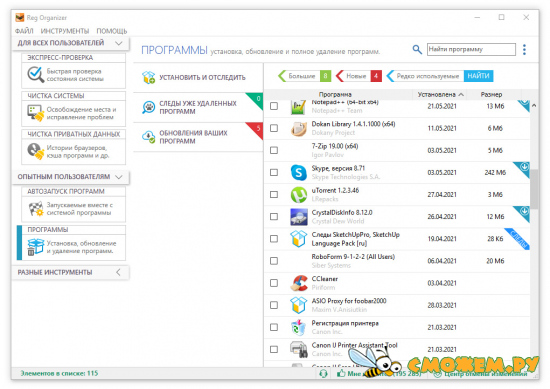Click the install and track box icon
Screen dimensions: 550x389
(149, 78)
